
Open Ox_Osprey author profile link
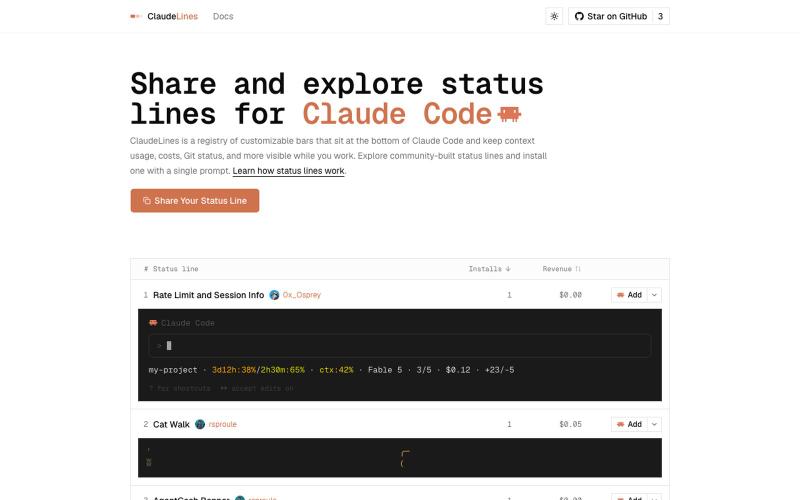302,295
